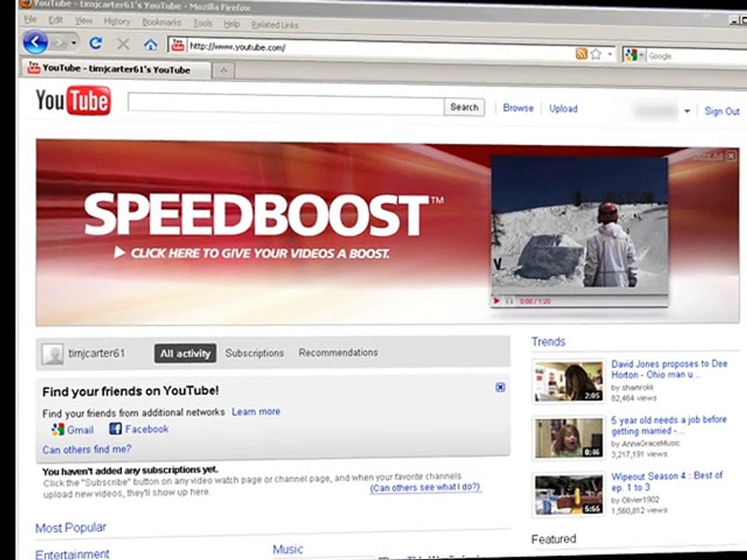Open the Bookmarks menu
This screenshot has width=747, height=560.
point(162,23)
